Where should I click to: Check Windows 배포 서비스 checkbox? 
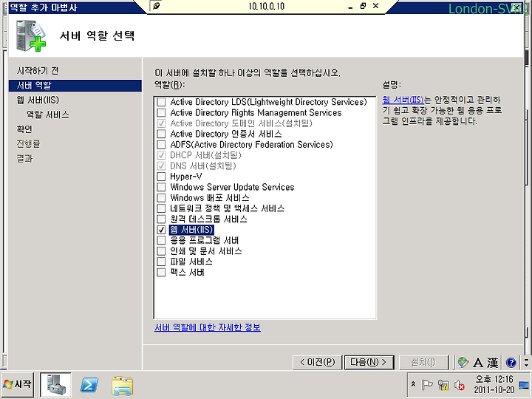tap(161, 198)
